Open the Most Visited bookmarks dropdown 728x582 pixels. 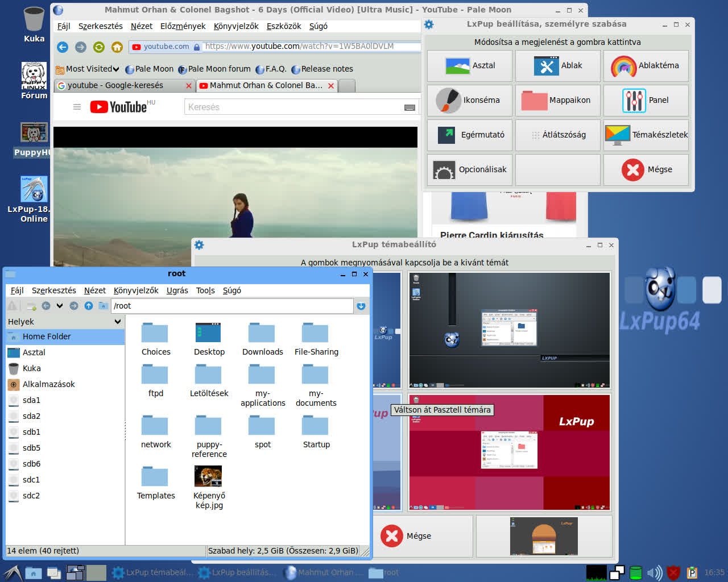coord(88,69)
